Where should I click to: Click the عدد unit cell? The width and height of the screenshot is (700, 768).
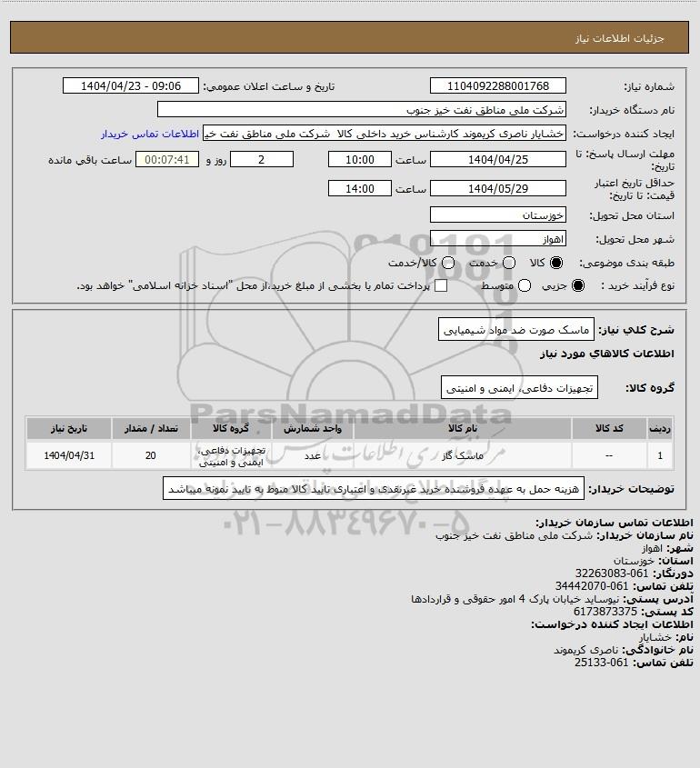pos(313,456)
